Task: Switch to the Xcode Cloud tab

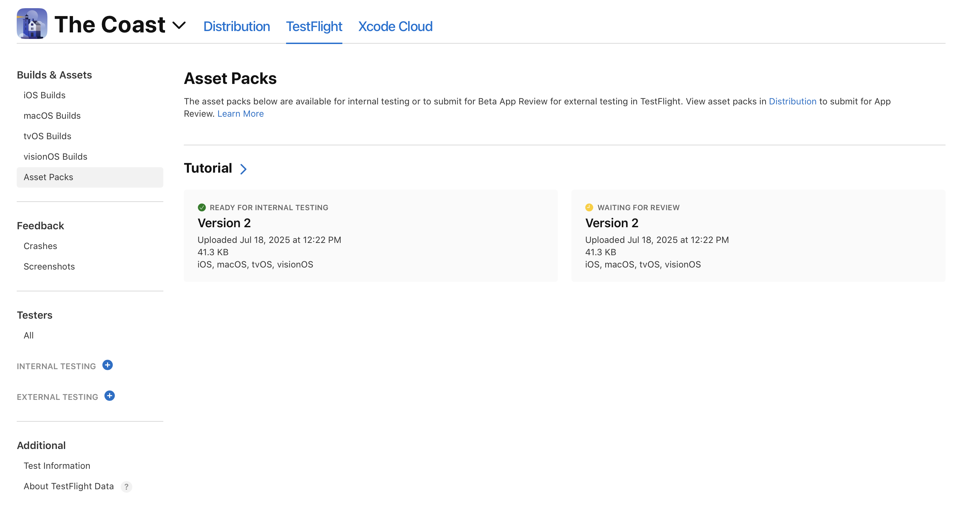Action: [395, 26]
